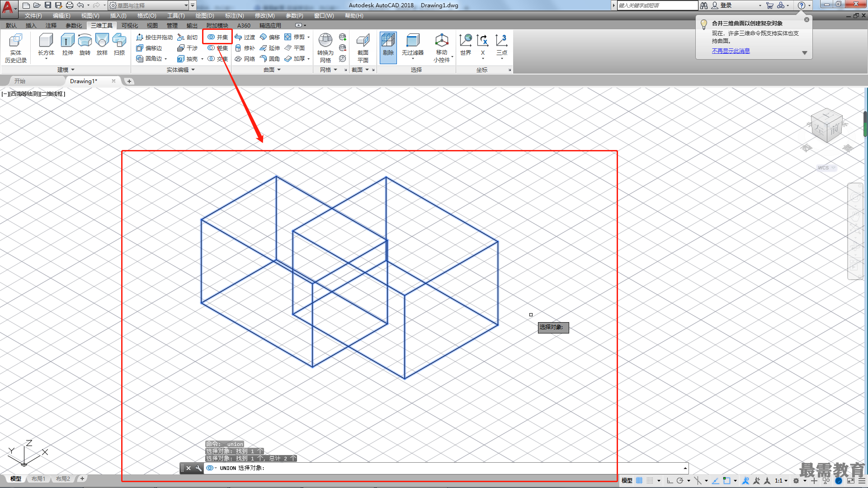Image resolution: width=868 pixels, height=488 pixels.
Task: Click the search keyword input field
Action: [657, 5]
